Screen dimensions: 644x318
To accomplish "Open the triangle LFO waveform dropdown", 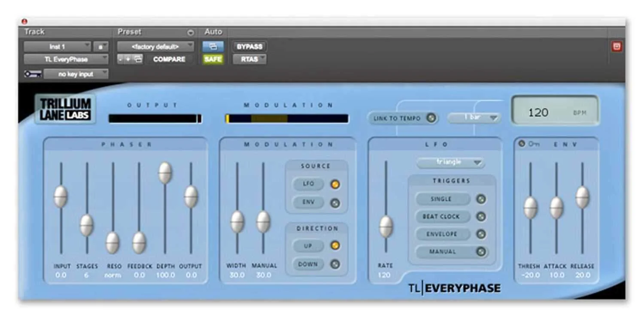I will click(450, 163).
